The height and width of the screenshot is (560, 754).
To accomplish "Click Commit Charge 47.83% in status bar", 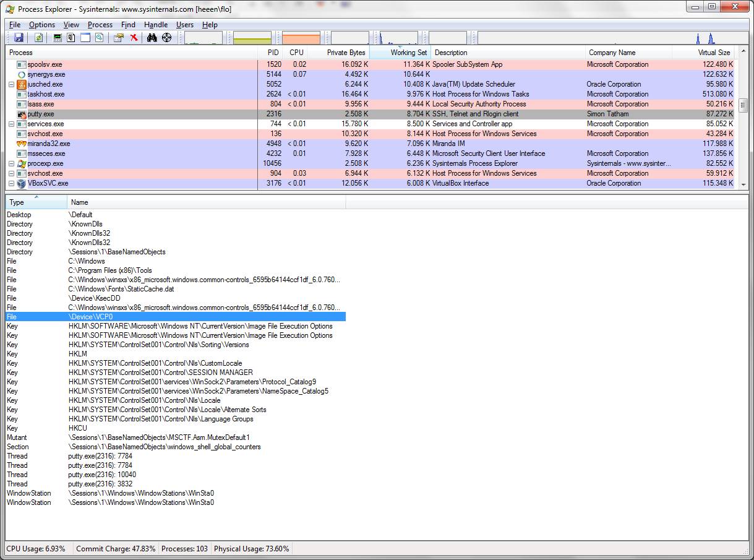I will [x=116, y=549].
